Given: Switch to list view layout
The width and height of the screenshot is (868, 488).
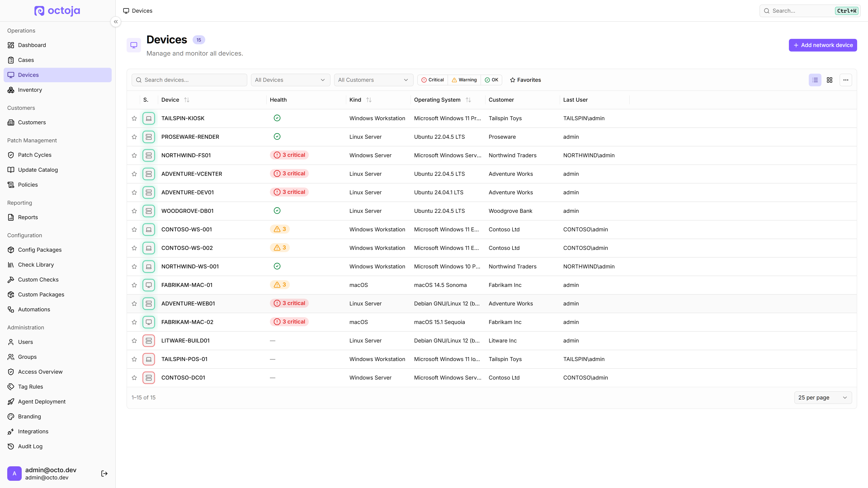Looking at the screenshot, I should coord(815,80).
